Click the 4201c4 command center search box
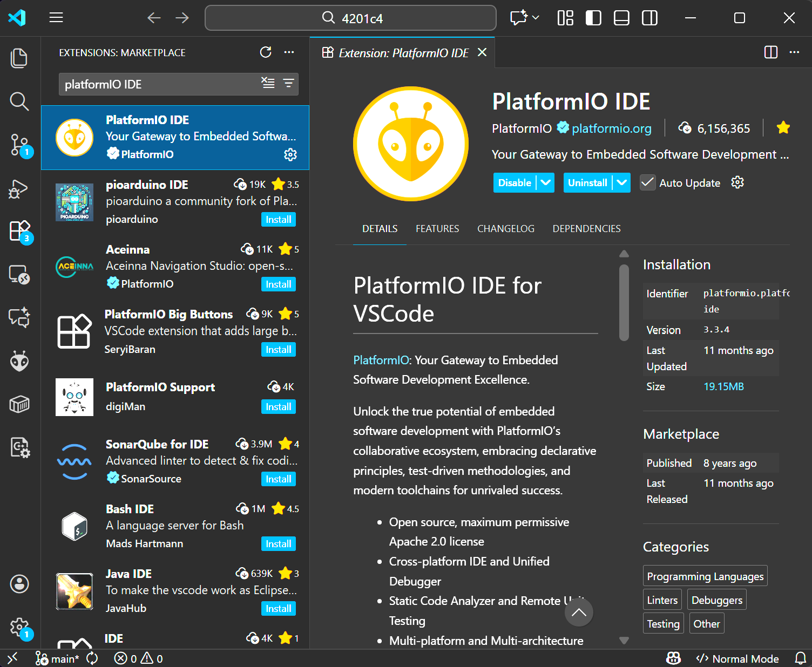Viewport: 812px width, 667px height. point(350,18)
